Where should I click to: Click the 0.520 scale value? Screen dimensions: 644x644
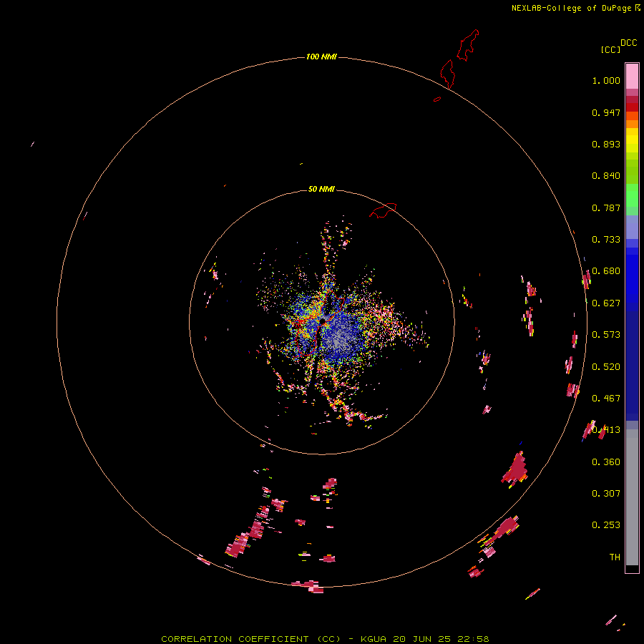pos(606,367)
